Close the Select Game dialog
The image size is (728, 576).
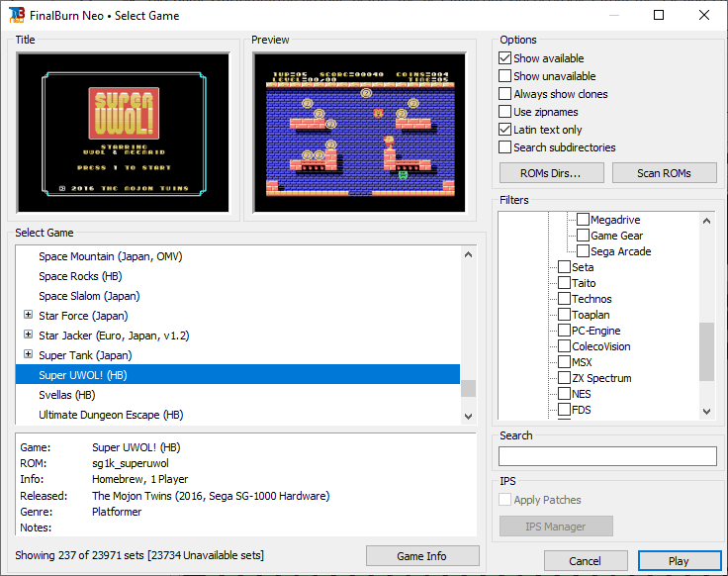[x=704, y=15]
